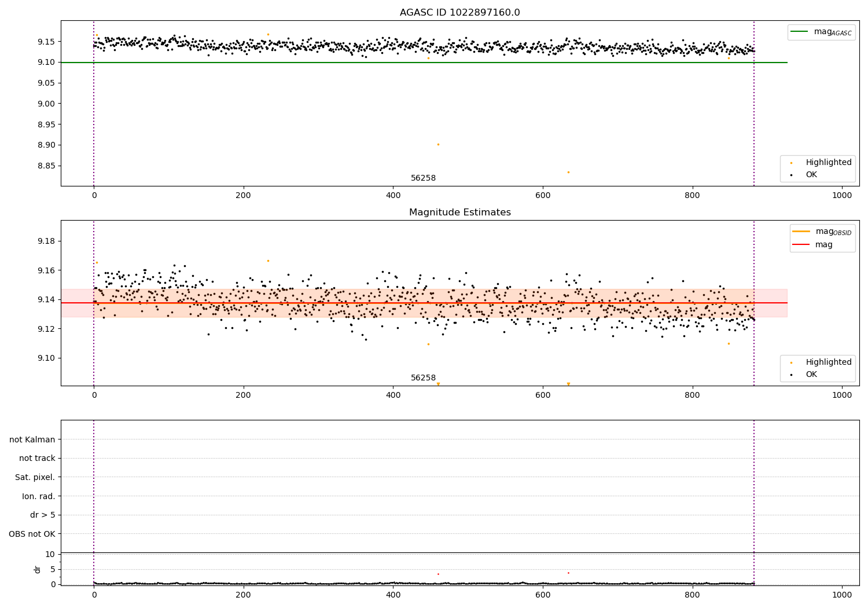
Task: Click the 9.10 tick label in middle plot
Action: pos(46,358)
